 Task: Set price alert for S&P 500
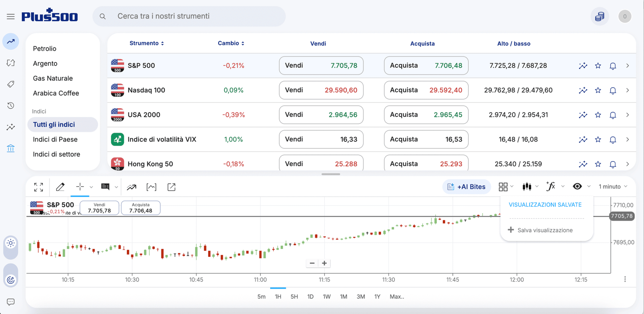613,66
